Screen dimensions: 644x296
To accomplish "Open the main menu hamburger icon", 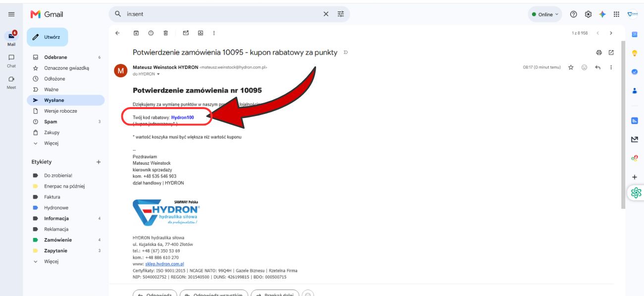I will [11, 14].
